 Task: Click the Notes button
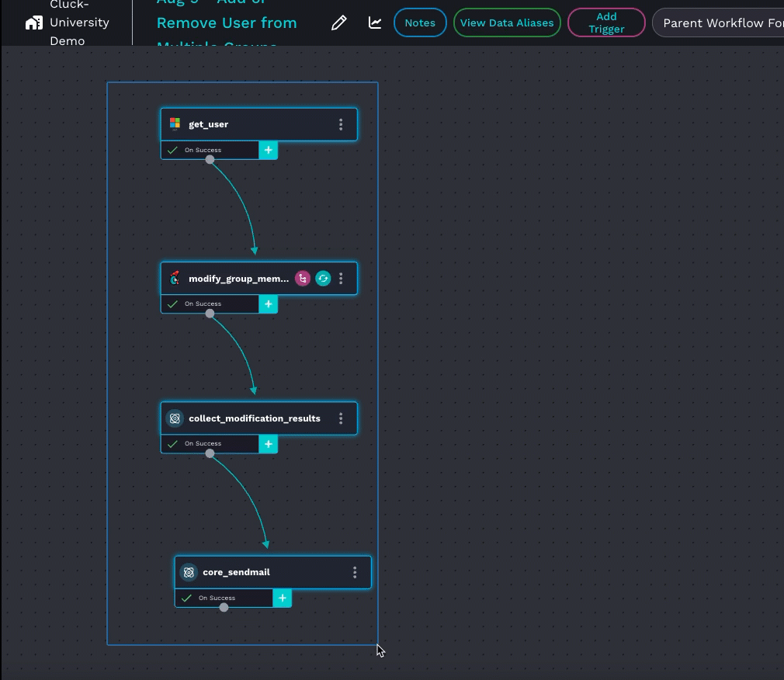(420, 23)
